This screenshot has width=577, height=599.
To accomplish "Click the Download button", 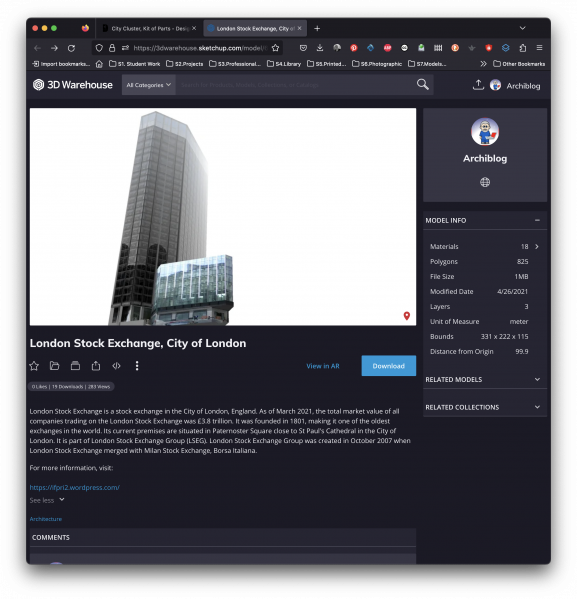I will [x=389, y=366].
